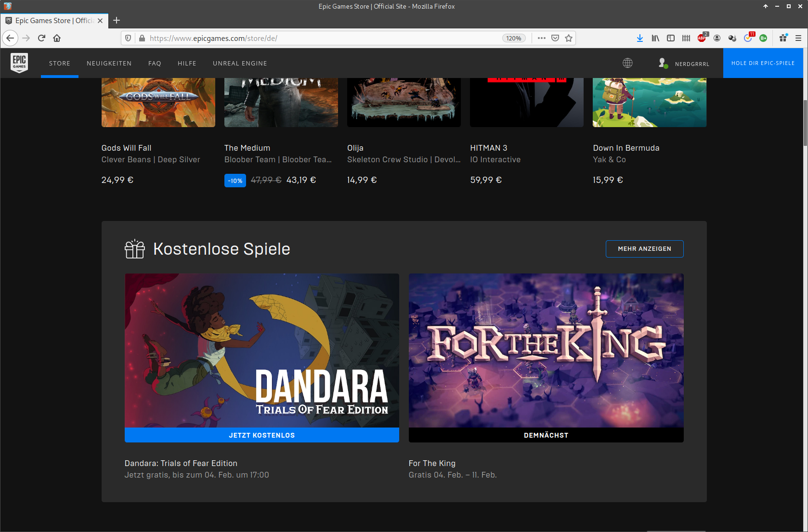Open the NERDGRRRL account menu
808x532 pixels.
coord(684,63)
